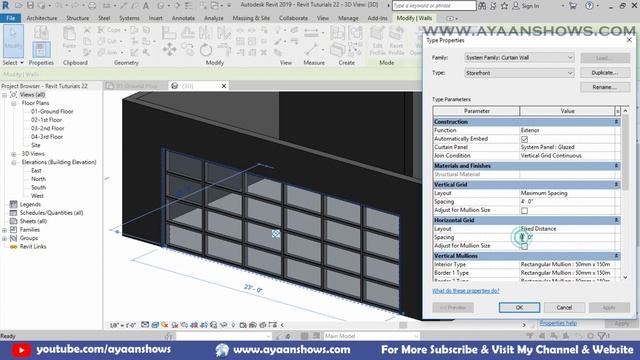
Task: Click the Interior Type mullion value
Action: [567, 264]
